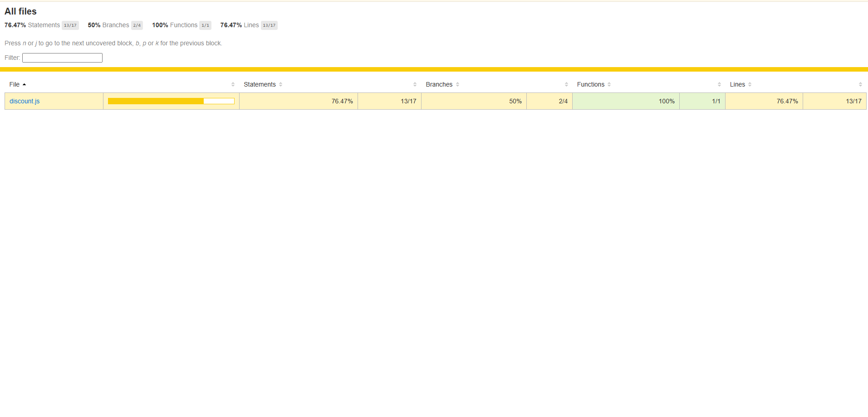Image resolution: width=868 pixels, height=417 pixels.
Task: Click the Filter: label text
Action: click(12, 58)
